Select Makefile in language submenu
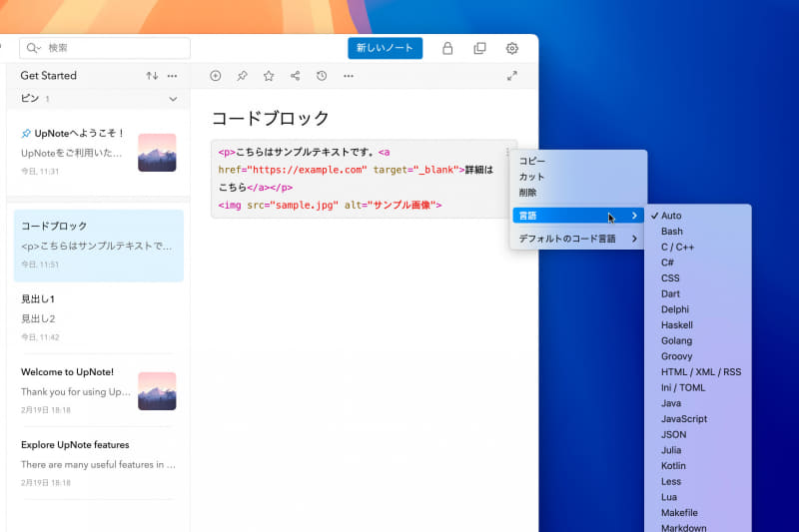The width and height of the screenshot is (799, 532). click(x=697, y=513)
